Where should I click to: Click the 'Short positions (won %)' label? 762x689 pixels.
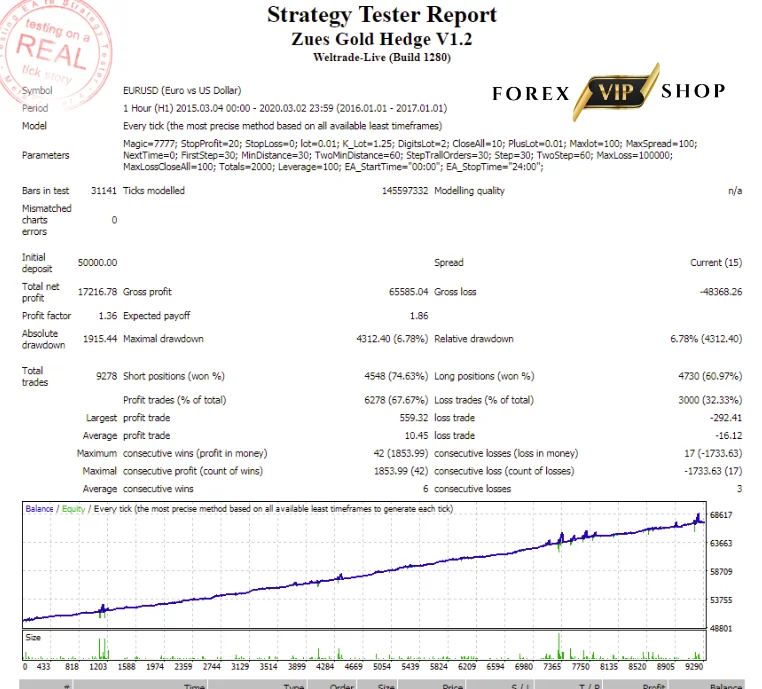click(x=173, y=376)
